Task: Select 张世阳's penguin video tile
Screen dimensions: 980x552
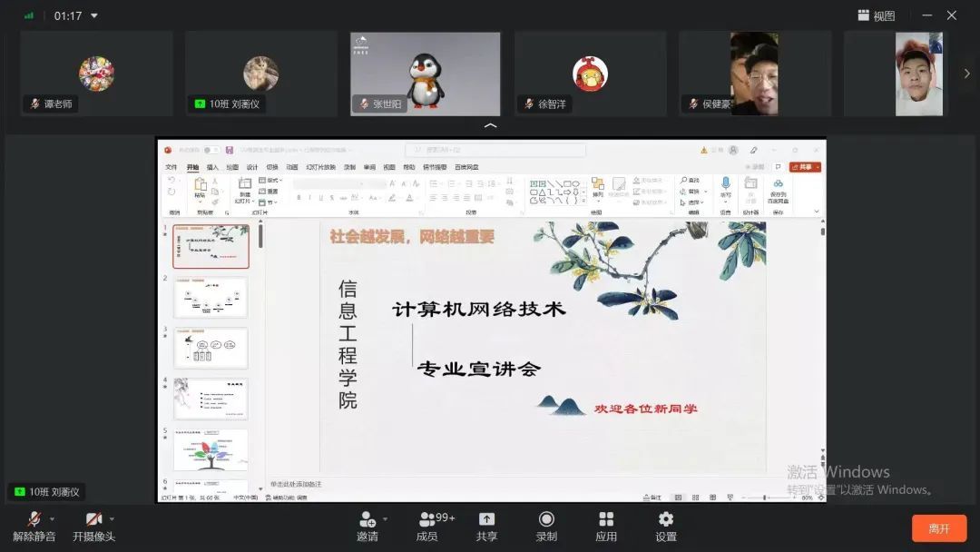Action: tap(425, 74)
